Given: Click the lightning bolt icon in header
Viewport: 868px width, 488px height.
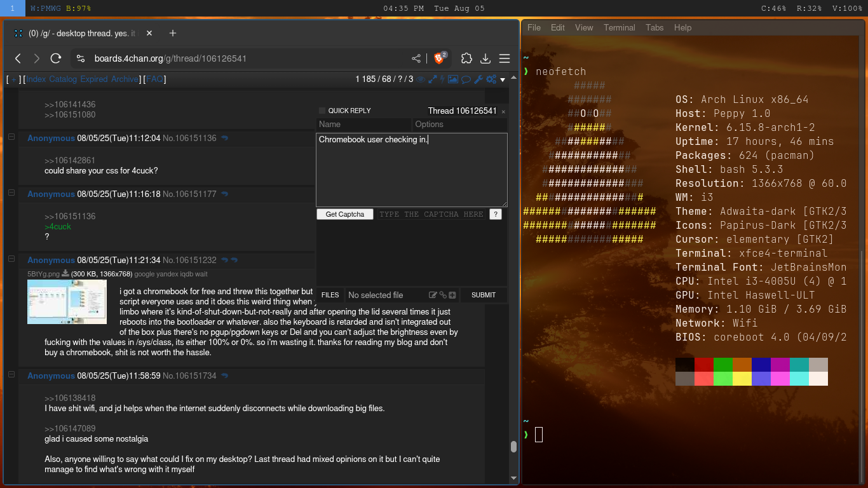Looking at the screenshot, I should [442, 79].
